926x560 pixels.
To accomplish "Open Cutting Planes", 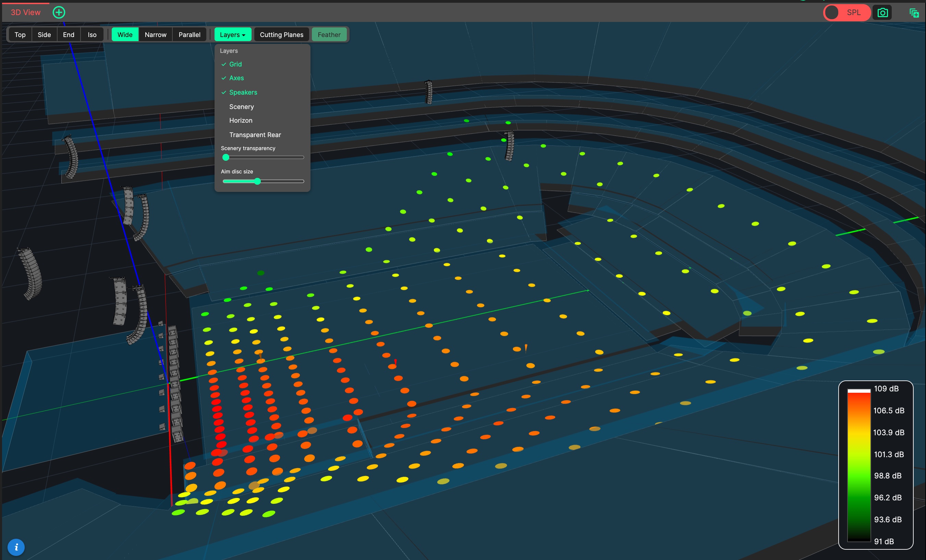I will pos(281,35).
